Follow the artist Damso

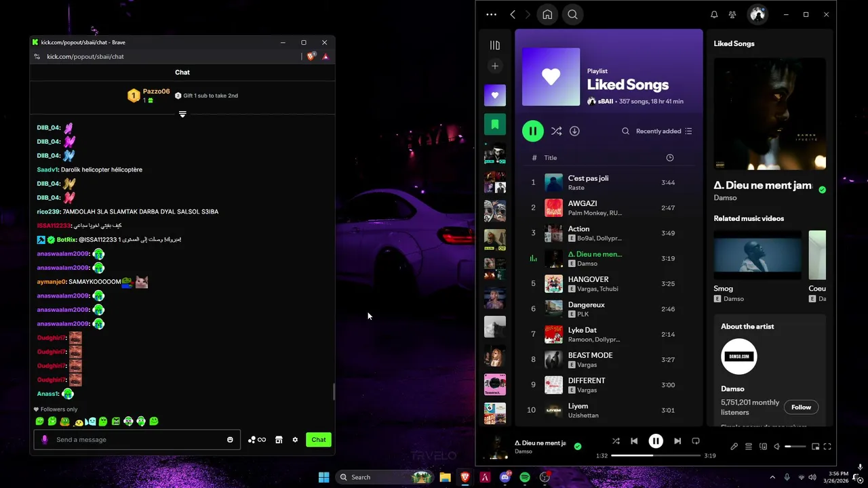click(801, 407)
